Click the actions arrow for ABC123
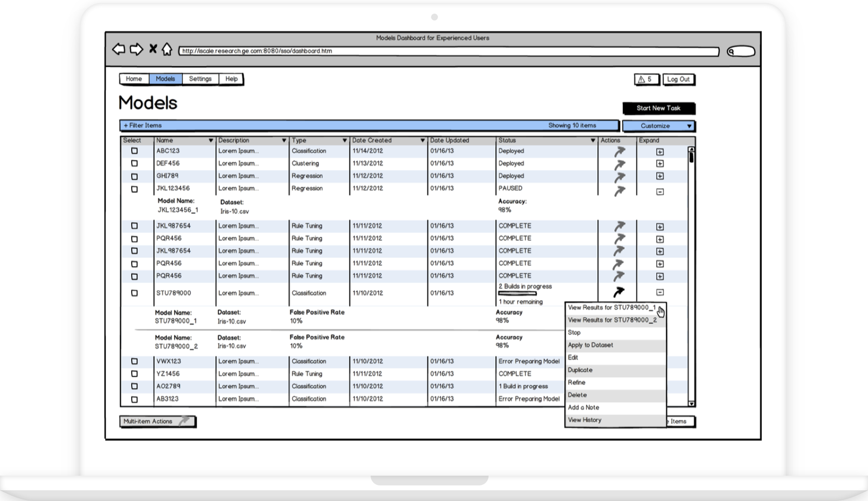Viewport: 868px width, 501px height. click(619, 152)
